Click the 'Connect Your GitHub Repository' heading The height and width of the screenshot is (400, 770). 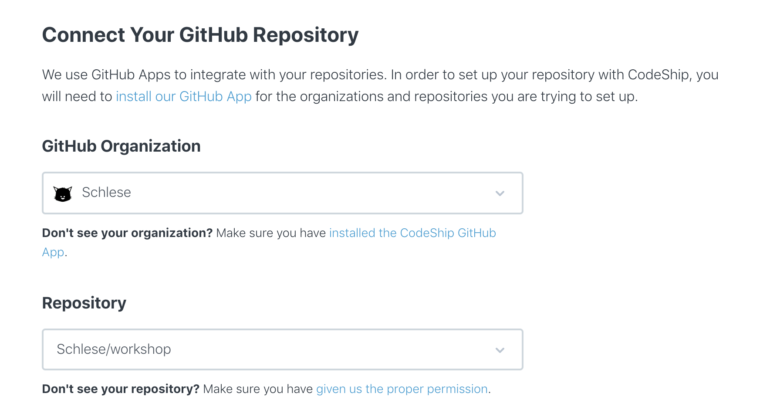coord(200,35)
